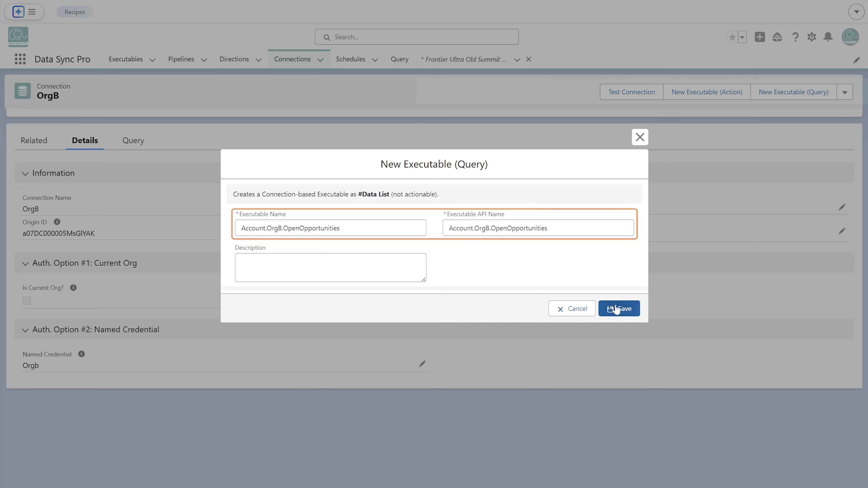Open the Pipelines tab dropdown chevron

(204, 60)
